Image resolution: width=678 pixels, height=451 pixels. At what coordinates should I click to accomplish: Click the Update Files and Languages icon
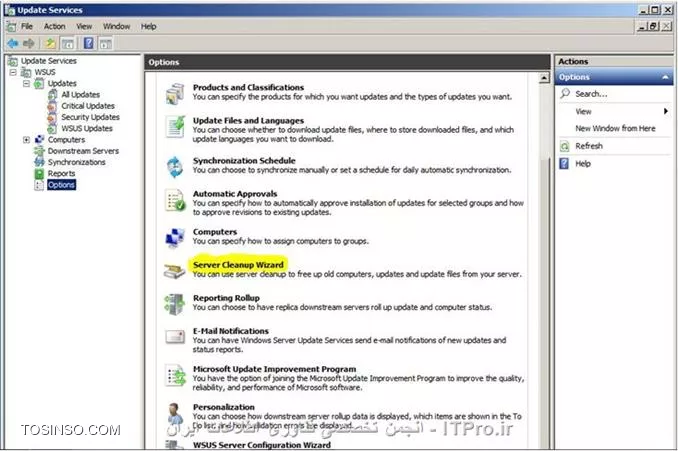tap(175, 127)
